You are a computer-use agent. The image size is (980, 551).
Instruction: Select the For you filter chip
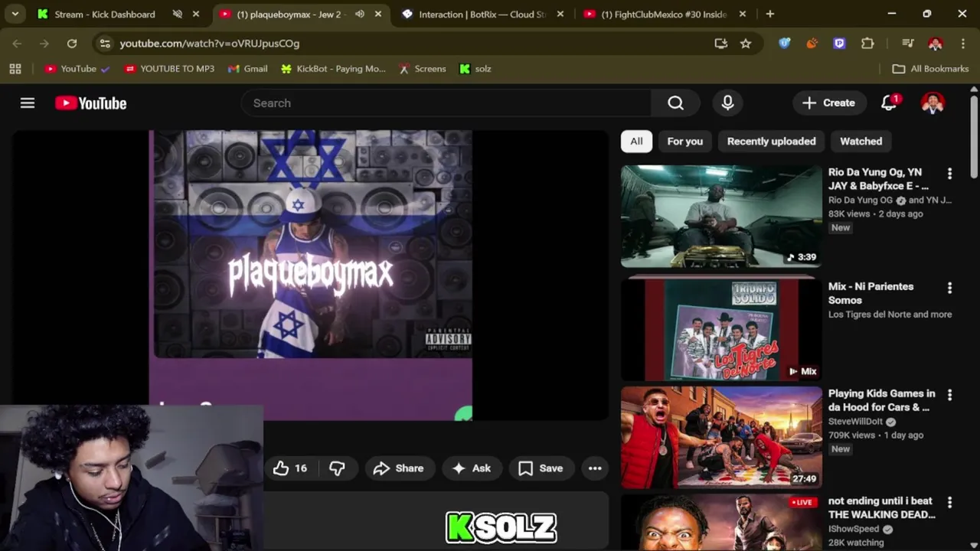(684, 142)
